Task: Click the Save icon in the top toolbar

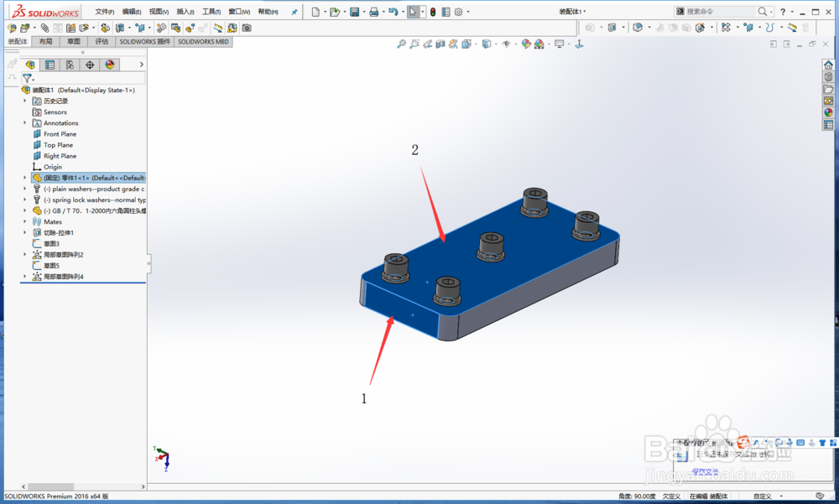Action: [x=354, y=12]
